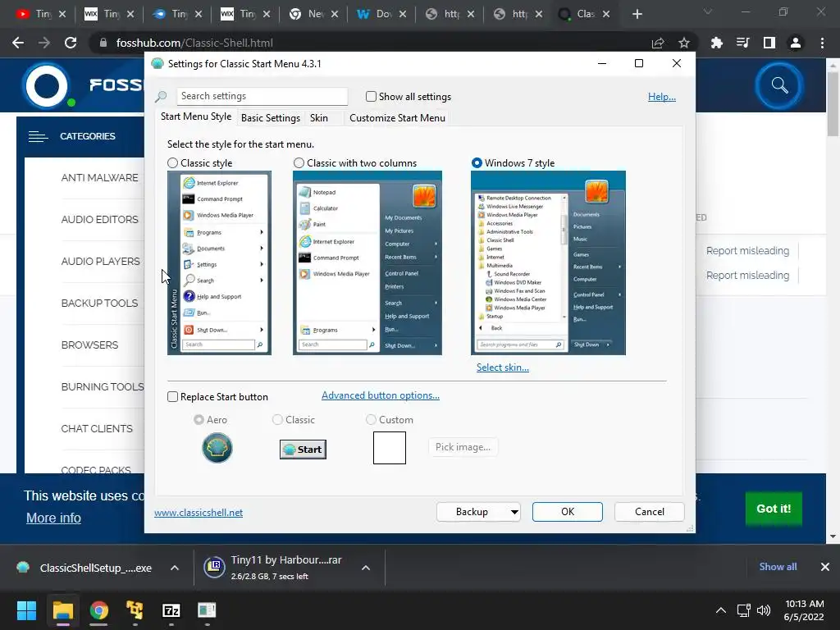Share this page icon in address bar

click(x=658, y=43)
